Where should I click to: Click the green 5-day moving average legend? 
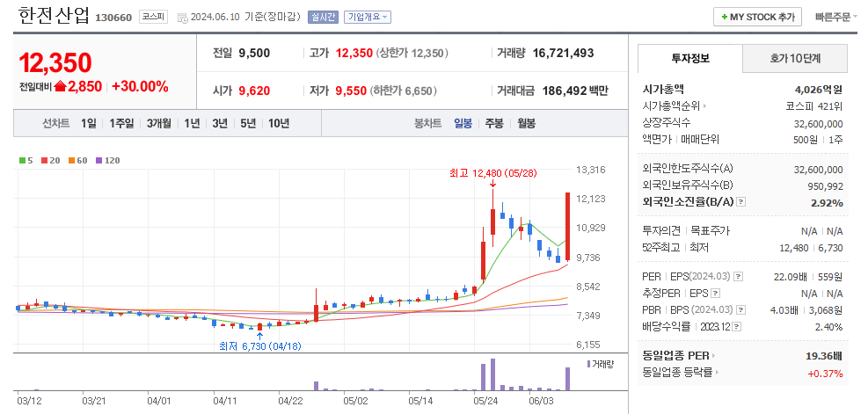[x=26, y=161]
